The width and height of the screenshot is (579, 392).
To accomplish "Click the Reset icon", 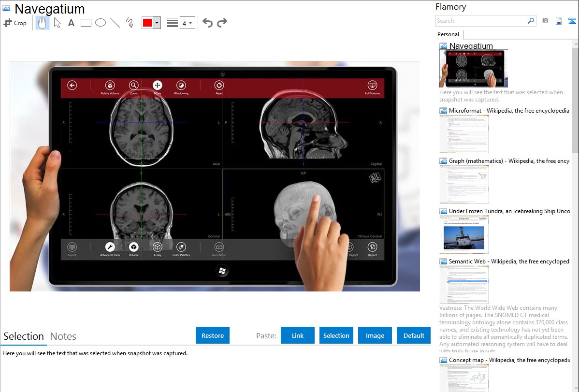I will (219, 86).
